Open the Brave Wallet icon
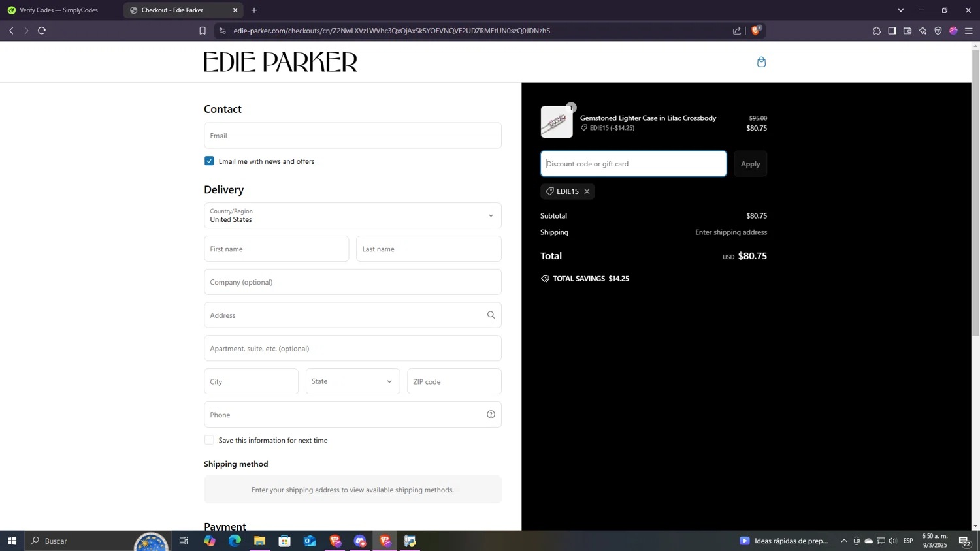The height and width of the screenshot is (551, 980). click(907, 31)
